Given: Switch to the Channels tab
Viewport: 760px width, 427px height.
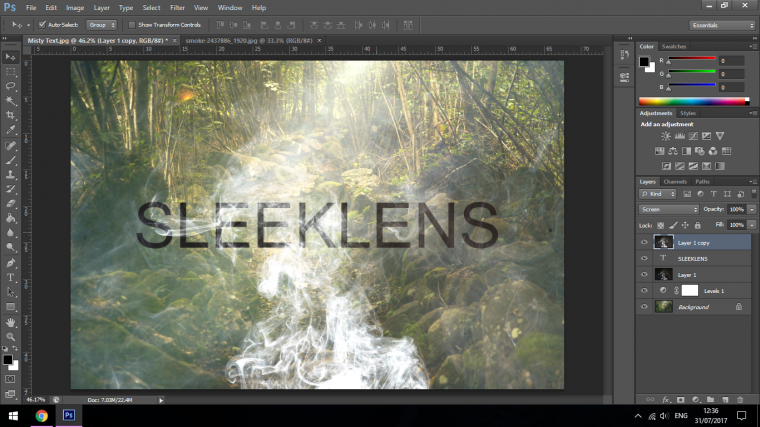Looking at the screenshot, I should pyautogui.click(x=675, y=182).
